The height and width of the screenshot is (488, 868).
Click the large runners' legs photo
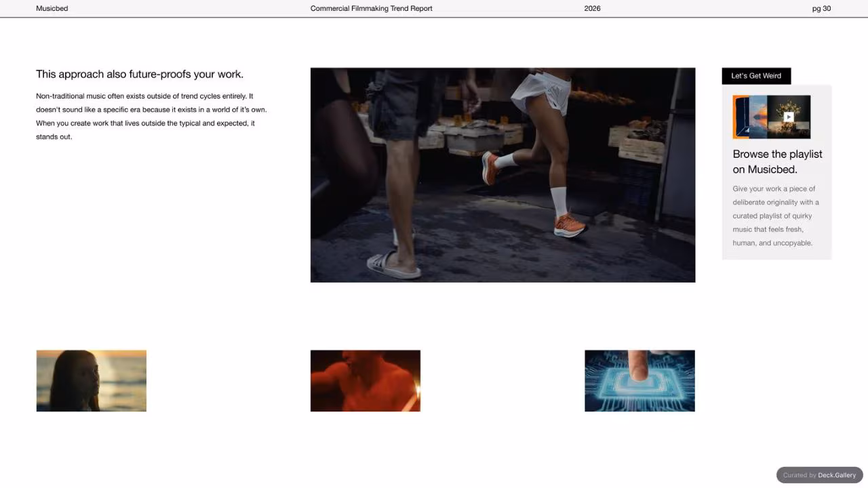click(502, 175)
